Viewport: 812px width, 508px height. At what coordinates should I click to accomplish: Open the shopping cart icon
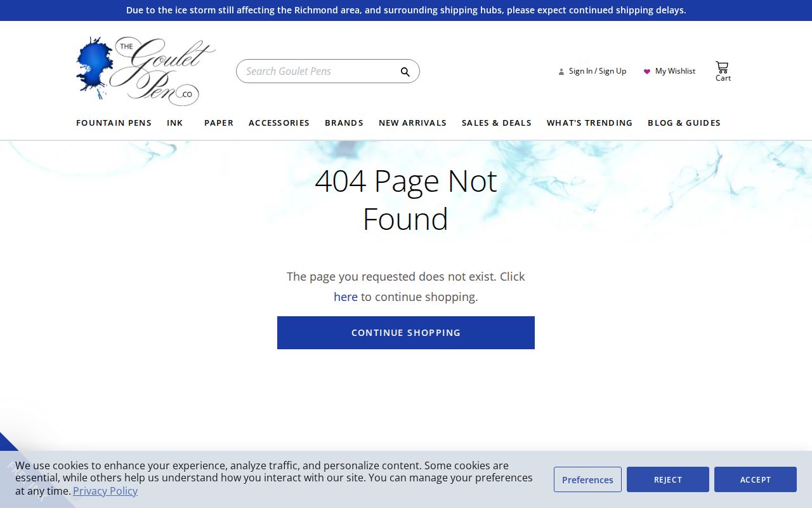point(723,67)
